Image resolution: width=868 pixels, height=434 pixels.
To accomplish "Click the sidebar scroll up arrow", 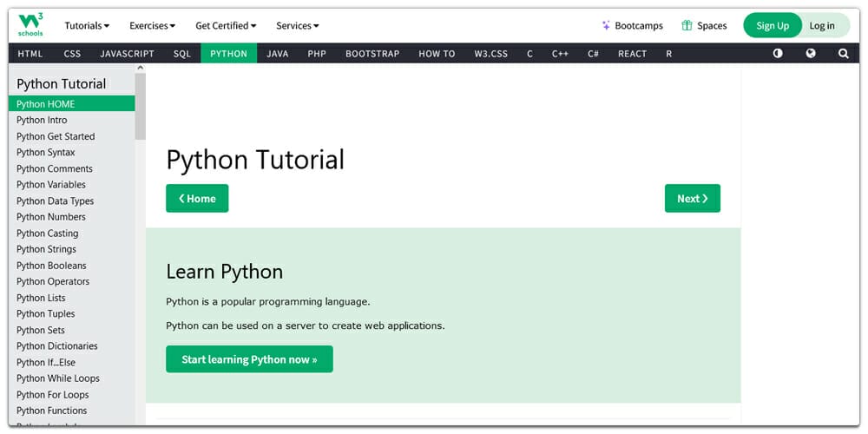I will [x=140, y=68].
